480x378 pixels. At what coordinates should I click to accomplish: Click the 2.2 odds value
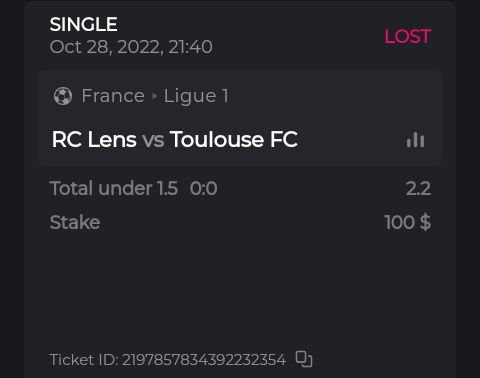[x=418, y=189]
